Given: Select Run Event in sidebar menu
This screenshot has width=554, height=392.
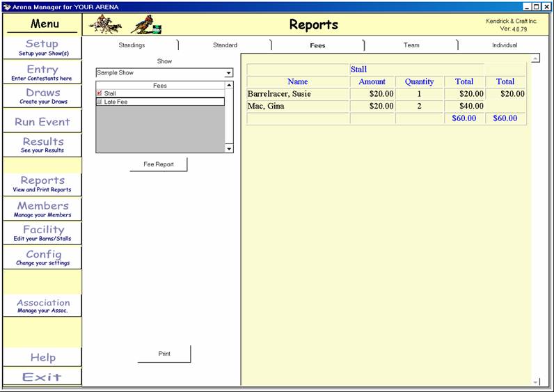Looking at the screenshot, I should (42, 122).
